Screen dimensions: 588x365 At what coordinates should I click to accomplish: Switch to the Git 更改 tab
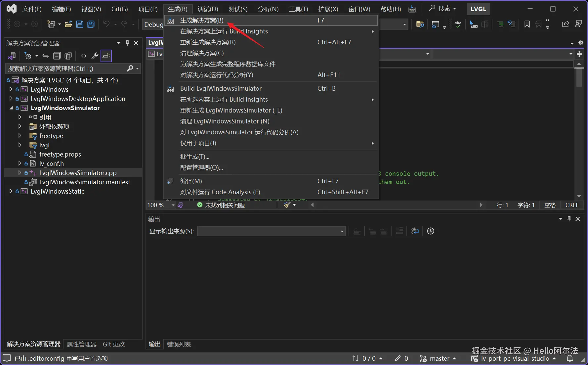pos(114,344)
